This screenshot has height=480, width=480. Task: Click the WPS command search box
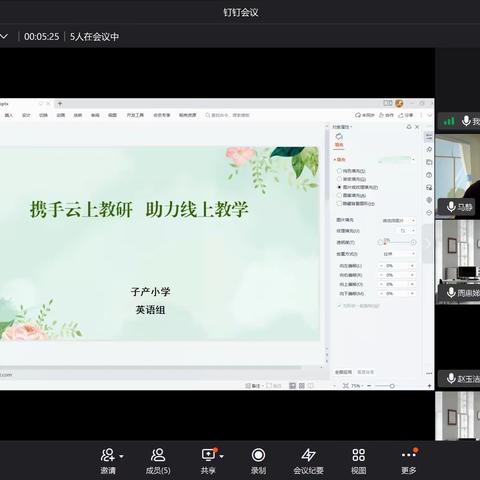[x=227, y=115]
